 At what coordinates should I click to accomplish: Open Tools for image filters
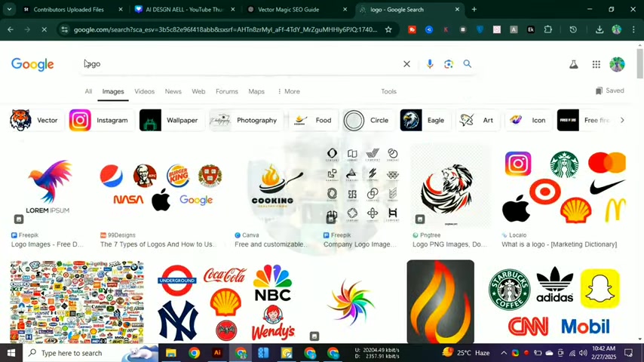[x=388, y=91]
